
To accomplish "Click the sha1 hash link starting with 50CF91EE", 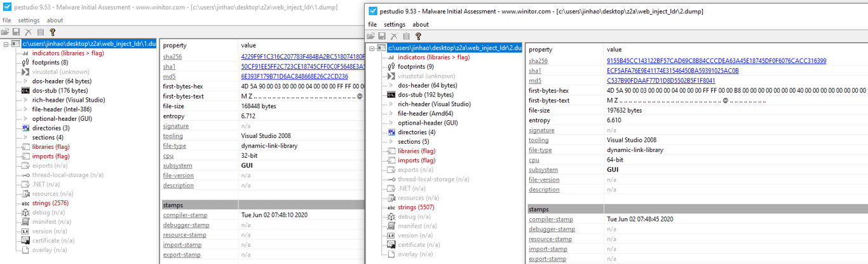I will click(x=302, y=66).
